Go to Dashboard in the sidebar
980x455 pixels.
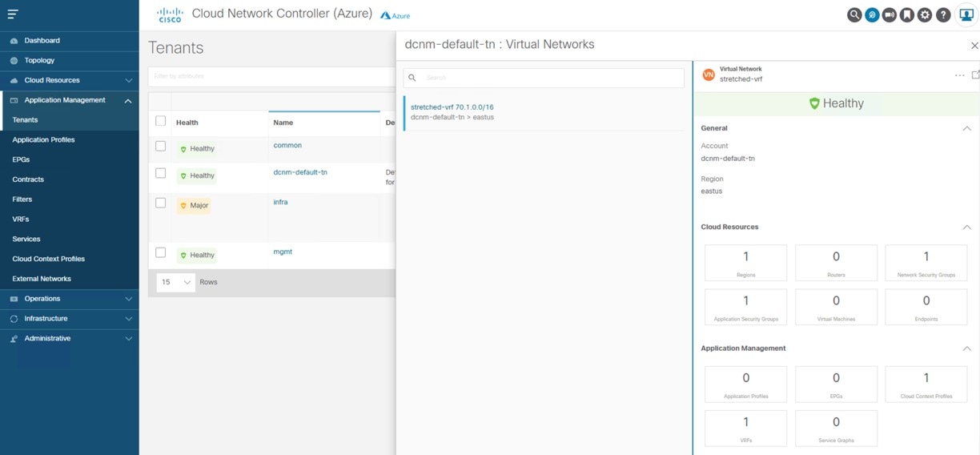coord(42,40)
